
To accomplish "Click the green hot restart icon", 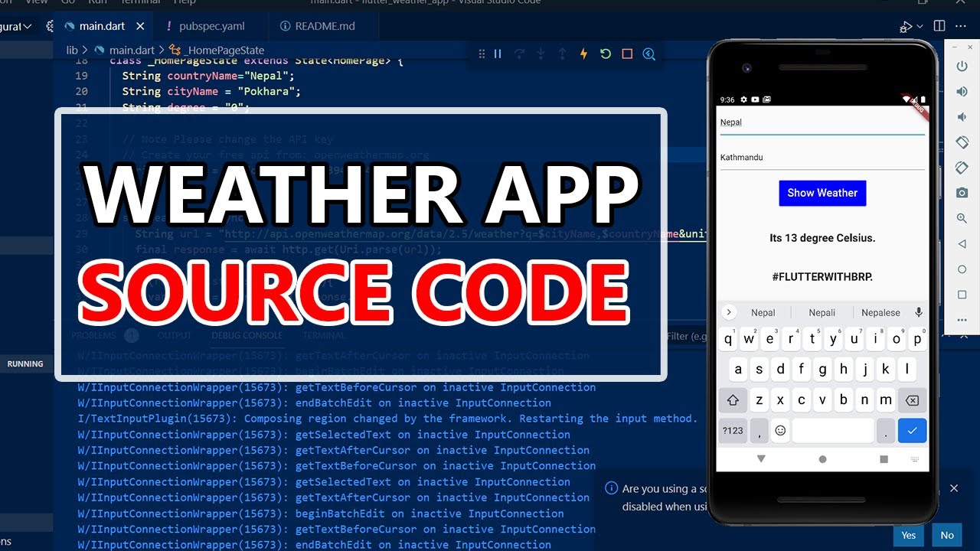I will pyautogui.click(x=606, y=54).
